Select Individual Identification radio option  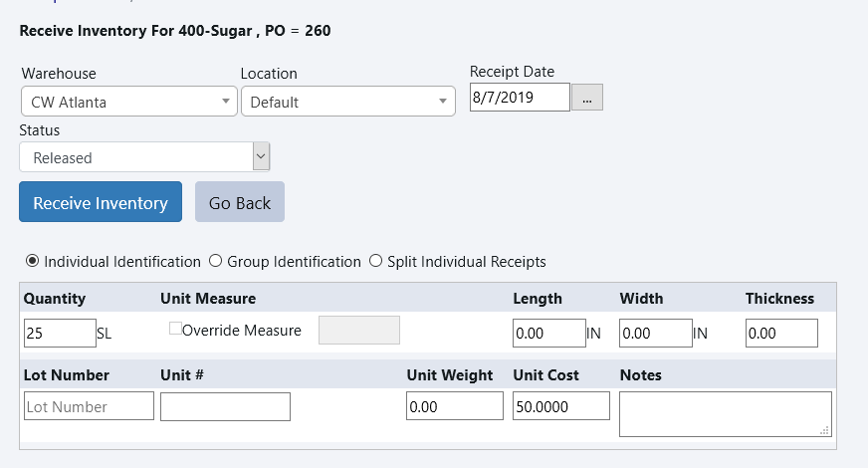[x=32, y=262]
